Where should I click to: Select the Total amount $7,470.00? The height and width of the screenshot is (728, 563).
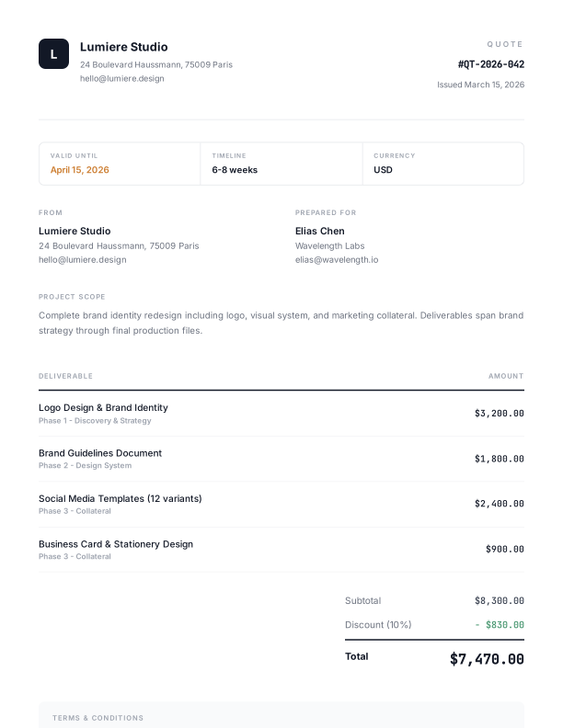click(x=487, y=659)
